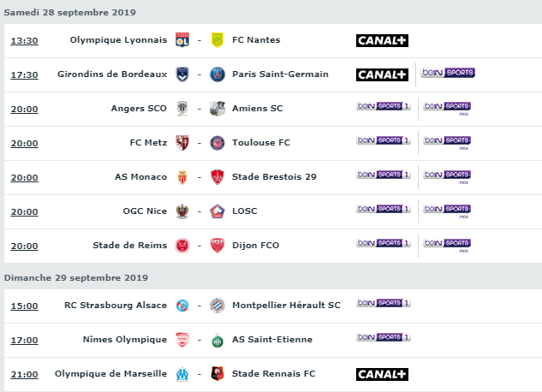542x392 pixels.
Task: Select the Montpellier Hérault SC crest
Action: 217,306
